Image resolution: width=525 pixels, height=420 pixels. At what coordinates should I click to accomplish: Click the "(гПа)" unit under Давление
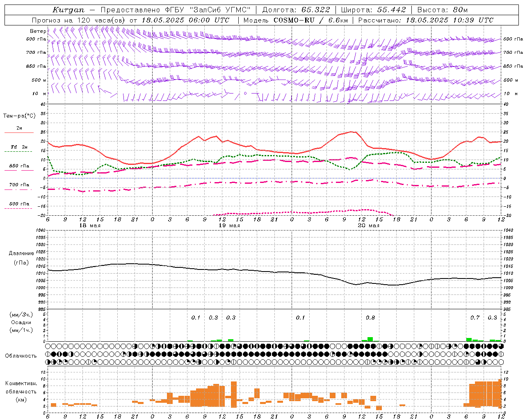tap(21, 263)
